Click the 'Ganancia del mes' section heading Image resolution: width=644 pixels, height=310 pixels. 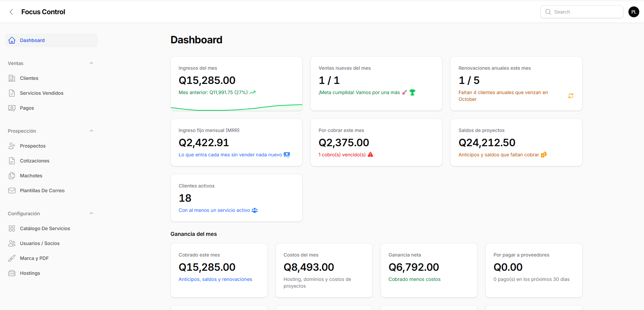(x=194, y=234)
